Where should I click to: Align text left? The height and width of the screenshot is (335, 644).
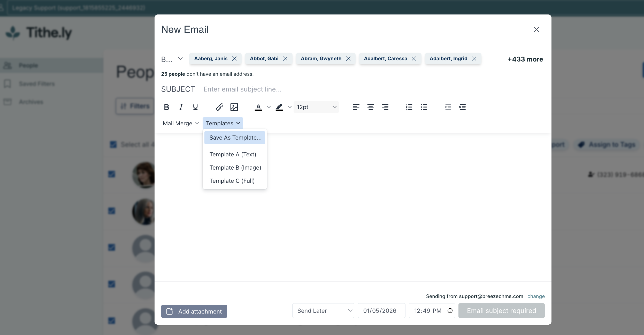click(x=356, y=107)
